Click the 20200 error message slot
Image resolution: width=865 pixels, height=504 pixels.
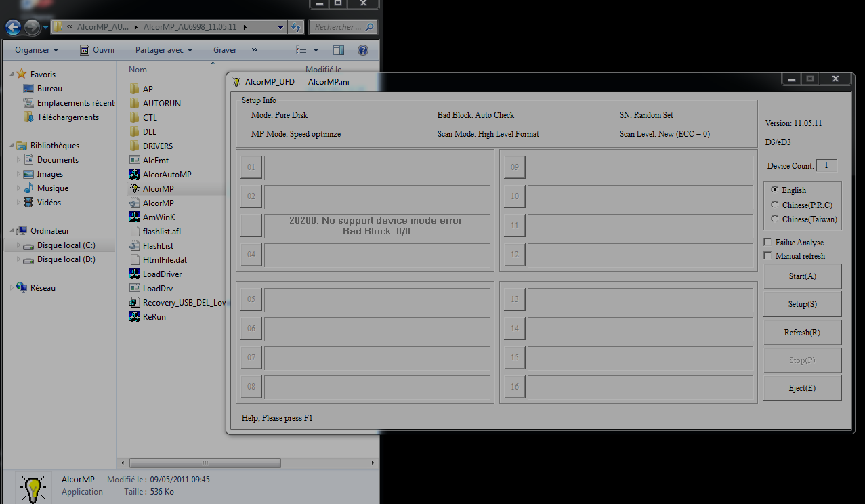(377, 226)
